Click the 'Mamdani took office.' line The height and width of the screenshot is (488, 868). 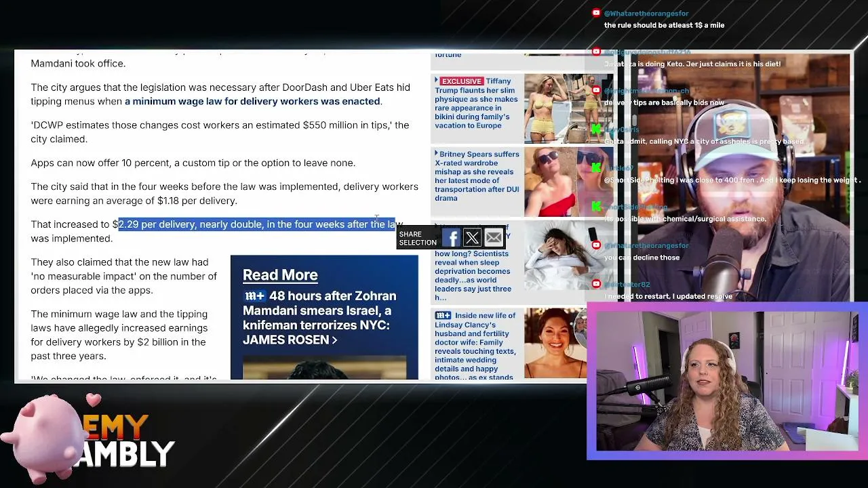click(78, 64)
